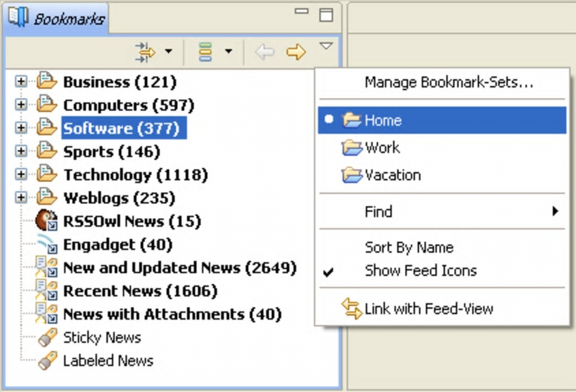Select New and Updated News saved search
The width and height of the screenshot is (576, 392).
click(x=180, y=268)
